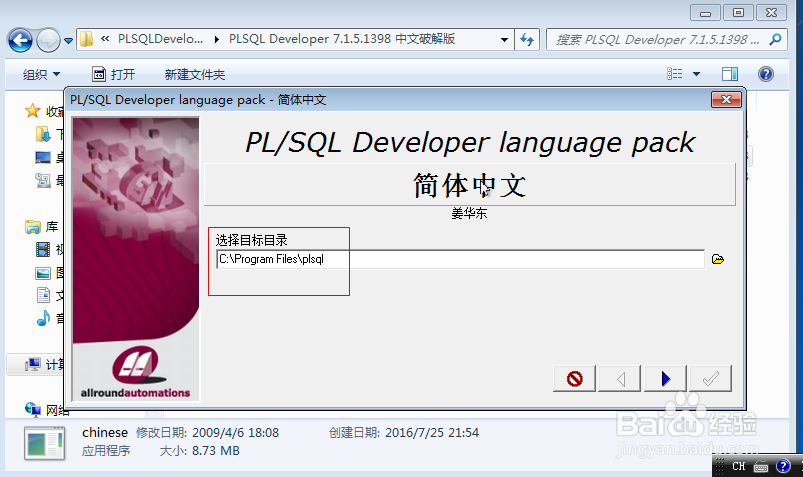This screenshot has width=803, height=477.
Task: Click PLSQLDevelo... breadcrumb in the address bar
Action: click(160, 39)
